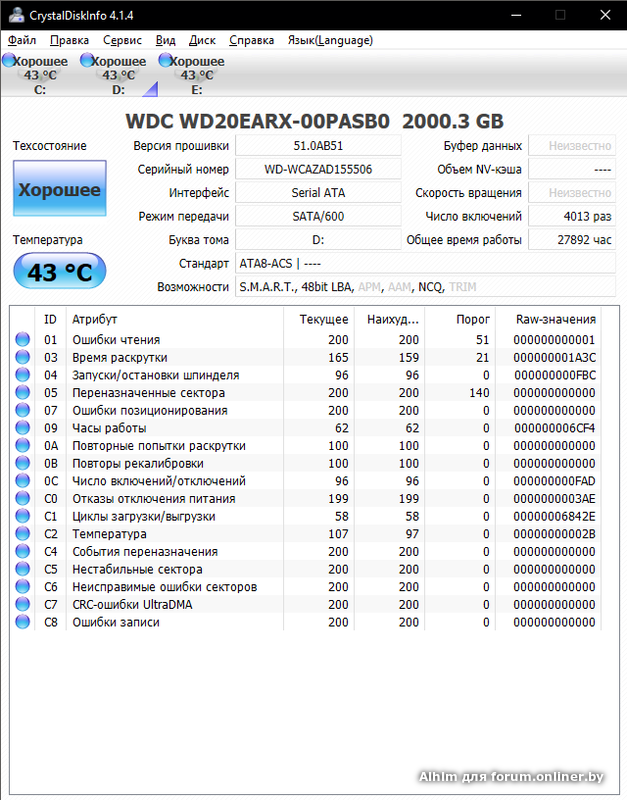Screen dimensions: 627x800
Task: Click the Буфер данных value field
Action: coord(572,146)
